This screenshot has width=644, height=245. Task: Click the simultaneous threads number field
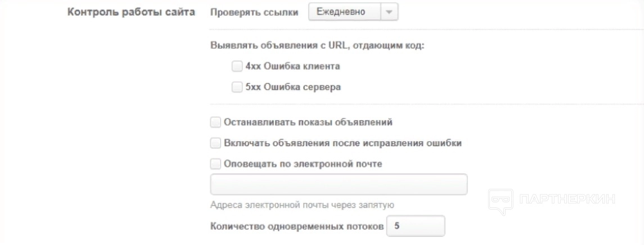(416, 226)
